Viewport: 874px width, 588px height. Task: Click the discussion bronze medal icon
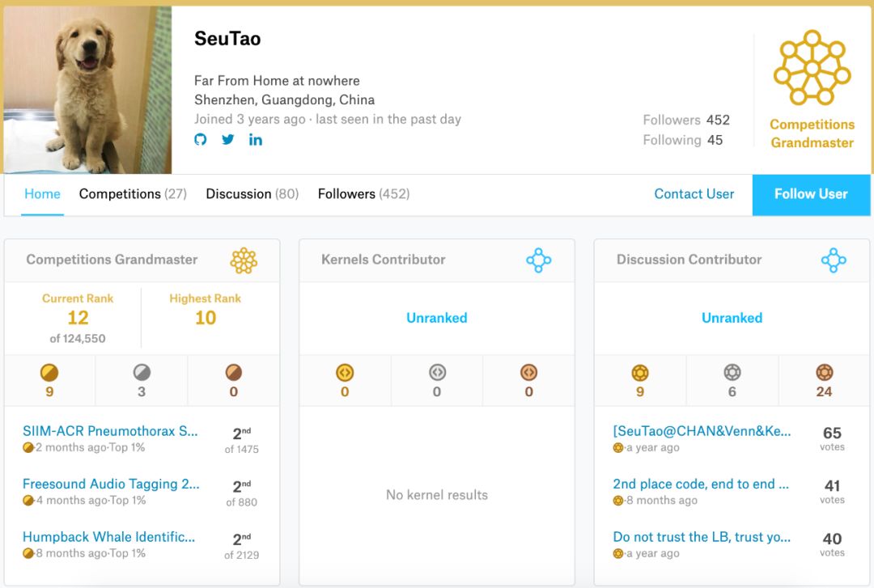coord(824,373)
